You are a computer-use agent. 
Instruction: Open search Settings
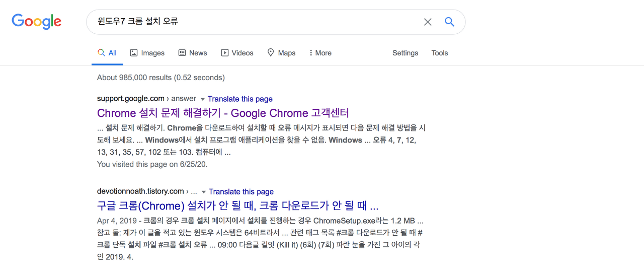tap(405, 53)
